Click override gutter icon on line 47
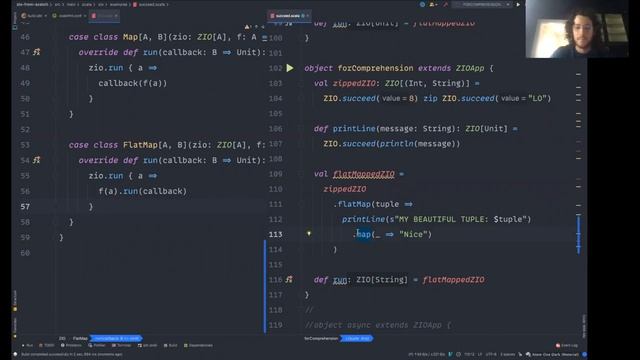 (37, 52)
